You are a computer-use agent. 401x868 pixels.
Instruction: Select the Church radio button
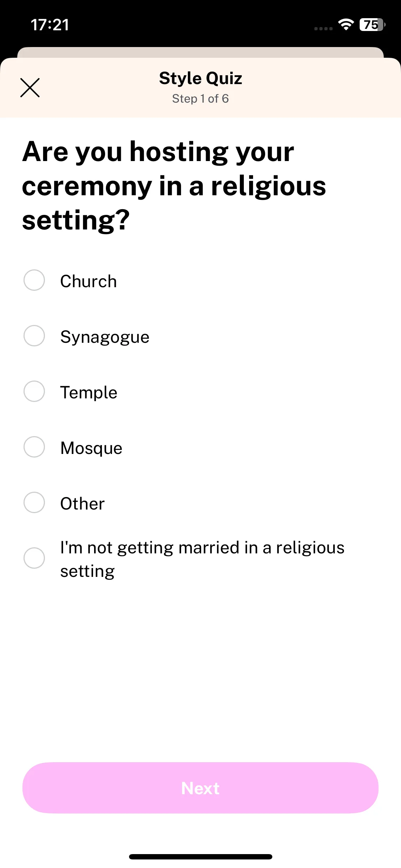coord(34,280)
